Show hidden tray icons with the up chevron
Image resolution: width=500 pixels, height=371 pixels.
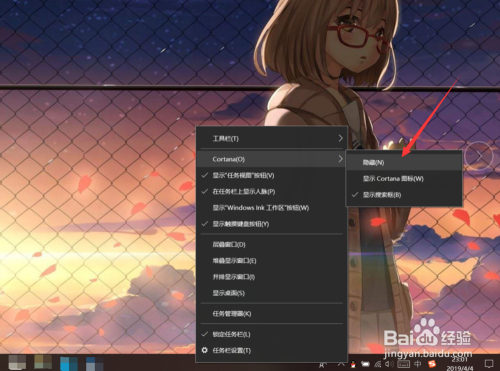(341, 364)
